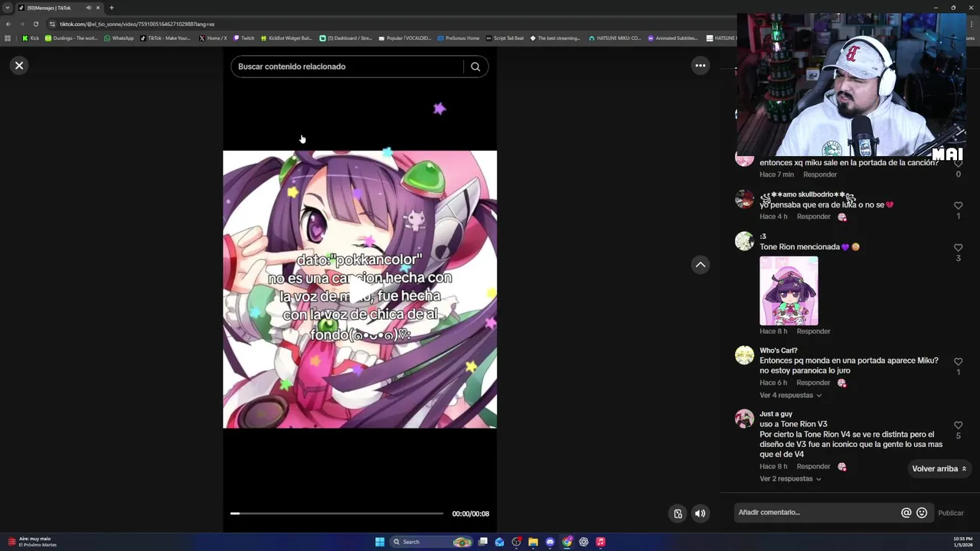Image resolution: width=980 pixels, height=551 pixels.
Task: Click the search magnifier icon
Action: click(x=475, y=67)
